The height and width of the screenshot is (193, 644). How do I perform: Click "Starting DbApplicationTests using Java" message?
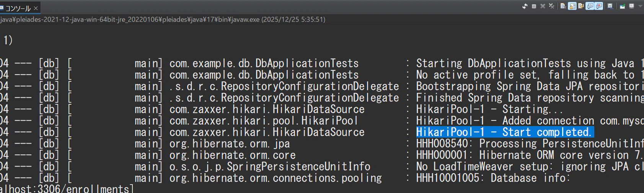coord(530,63)
